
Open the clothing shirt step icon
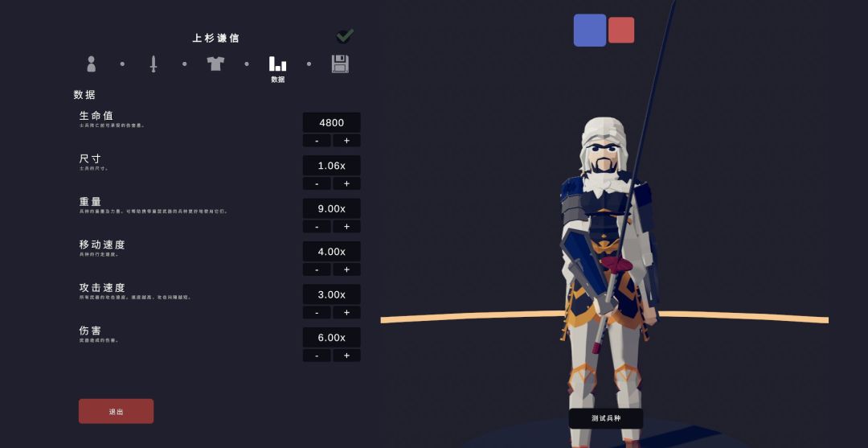pyautogui.click(x=215, y=63)
